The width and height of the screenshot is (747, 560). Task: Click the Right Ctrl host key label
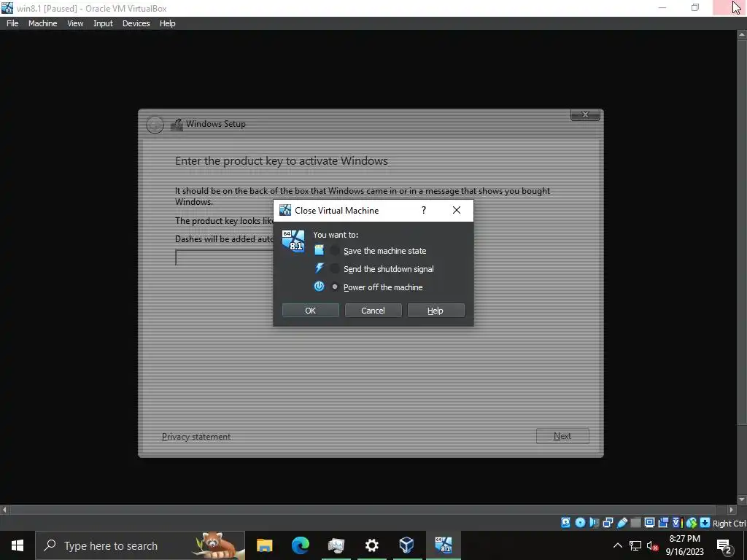pyautogui.click(x=729, y=523)
